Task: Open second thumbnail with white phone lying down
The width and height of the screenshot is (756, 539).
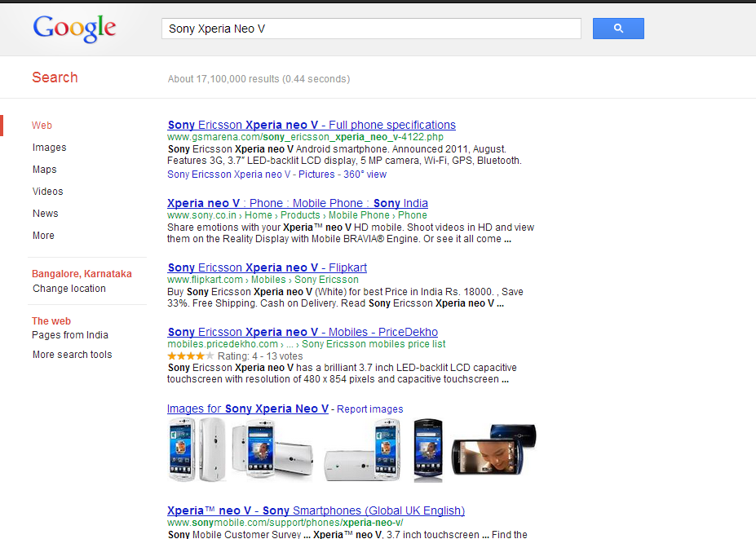Action: 272,450
